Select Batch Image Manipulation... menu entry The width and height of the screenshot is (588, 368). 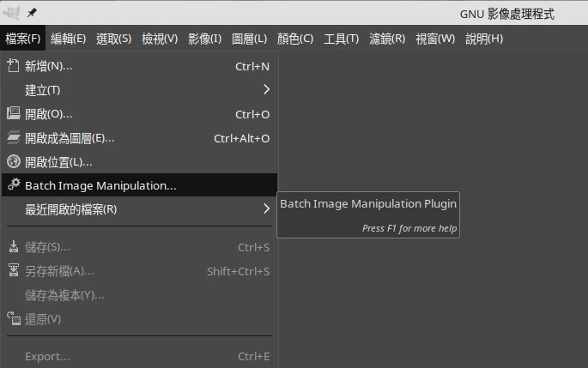point(100,185)
